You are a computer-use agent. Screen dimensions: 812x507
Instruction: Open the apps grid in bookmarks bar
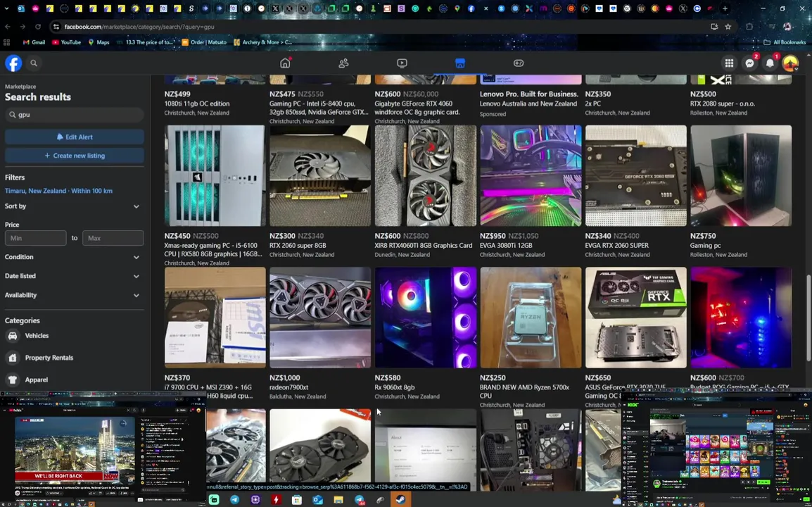click(7, 42)
